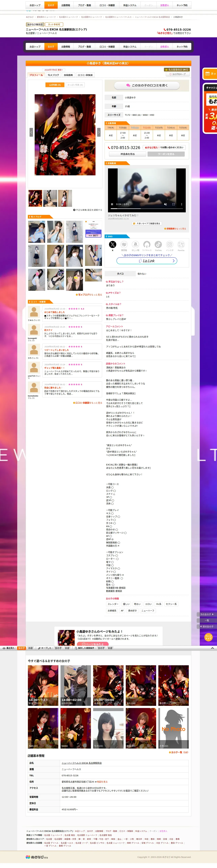Click the 7/12(日) schedule column header
217x868 pixels.
[147, 128]
